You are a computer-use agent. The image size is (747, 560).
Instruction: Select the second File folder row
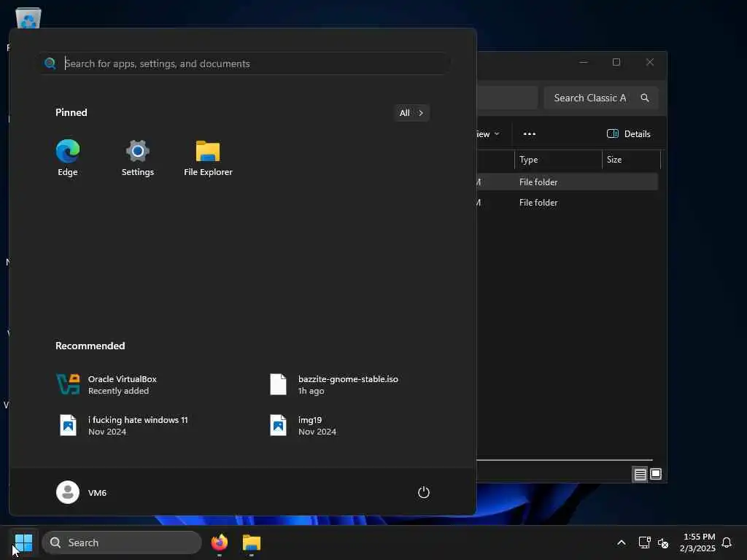coord(567,203)
